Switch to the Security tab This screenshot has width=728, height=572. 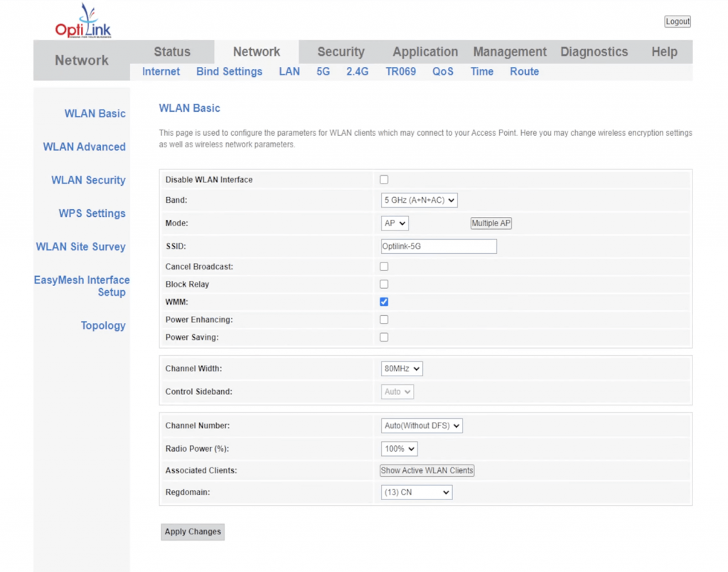341,51
